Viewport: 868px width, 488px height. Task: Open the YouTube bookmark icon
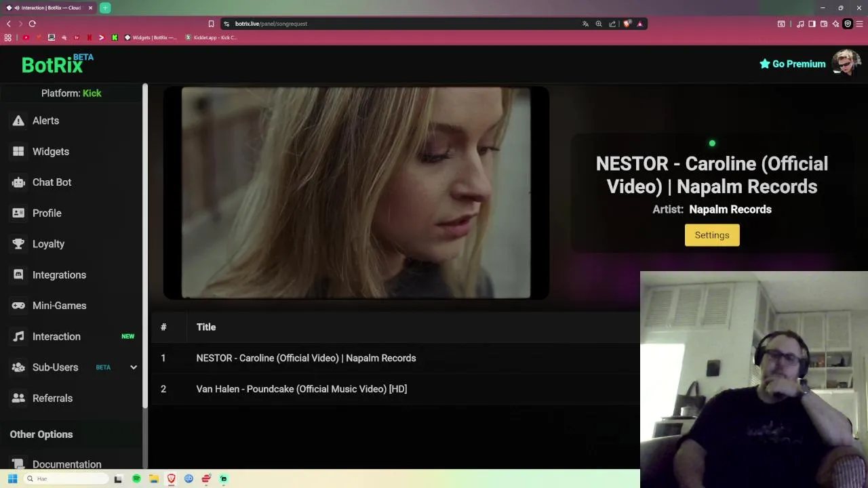26,37
